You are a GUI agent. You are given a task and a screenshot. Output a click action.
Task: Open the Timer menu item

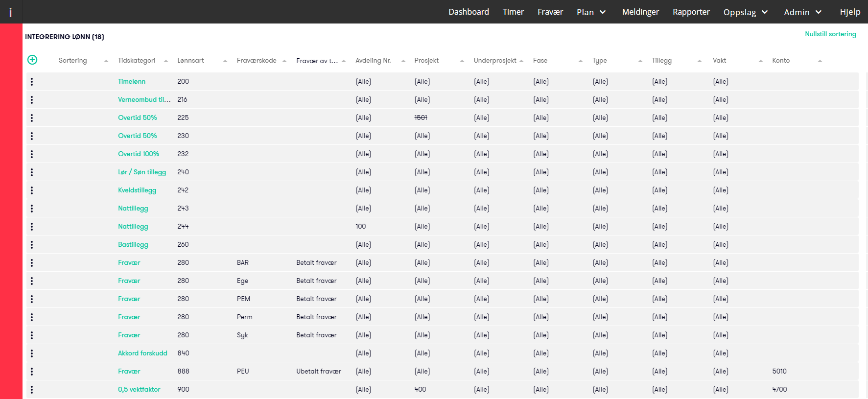point(513,12)
